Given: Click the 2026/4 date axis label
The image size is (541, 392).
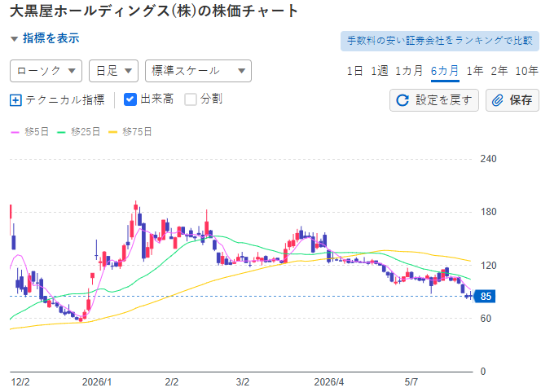Looking at the screenshot, I should tap(329, 382).
